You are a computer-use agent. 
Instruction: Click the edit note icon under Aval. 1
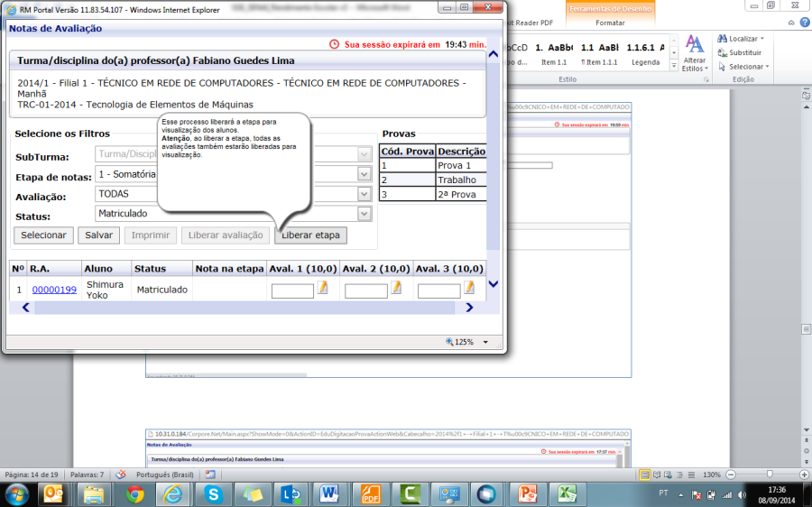(323, 288)
